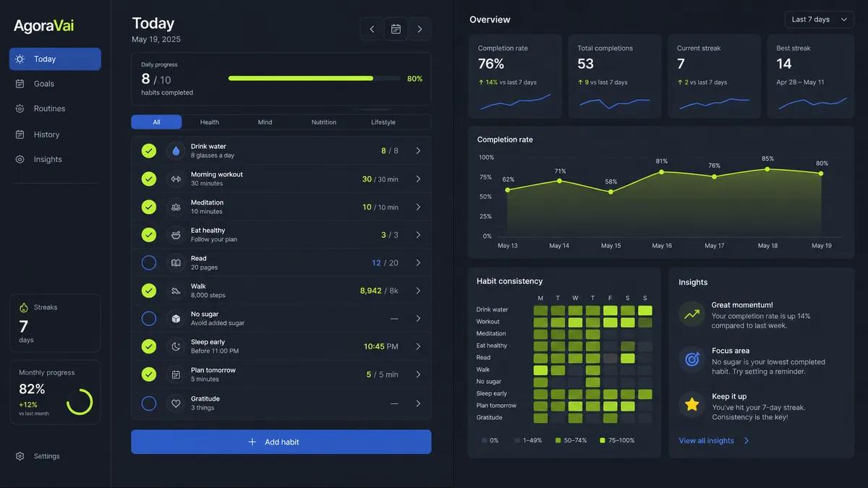Expand Plan tomorrow details chevron

coord(418,374)
